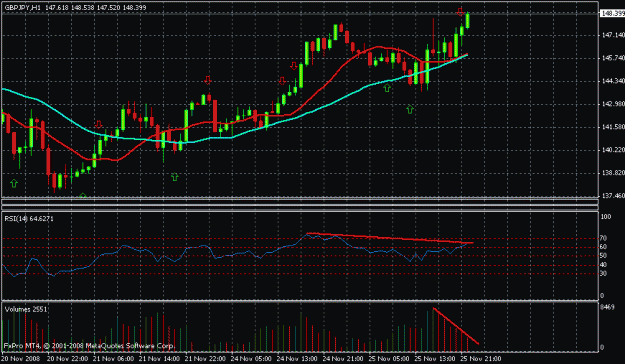Click the 21 Nov 14:00 time label
The height and width of the screenshot is (364, 625).
click(x=159, y=359)
